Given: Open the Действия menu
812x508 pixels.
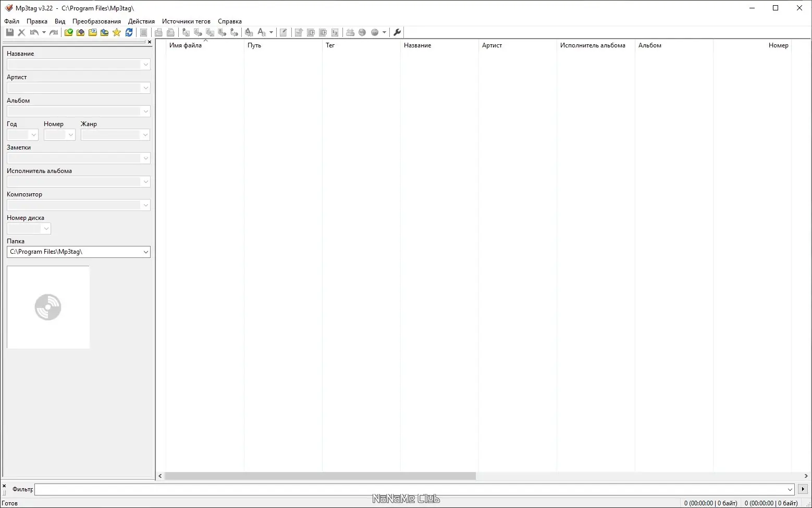Looking at the screenshot, I should point(141,21).
